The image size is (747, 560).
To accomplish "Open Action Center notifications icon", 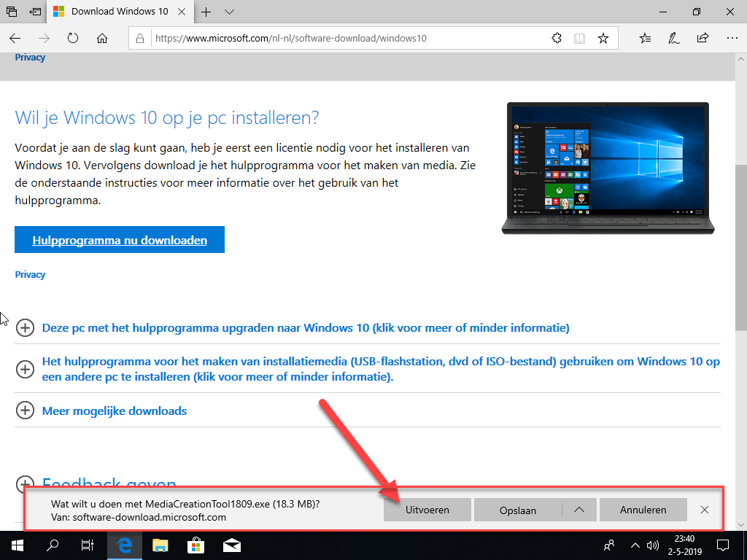I will (723, 545).
